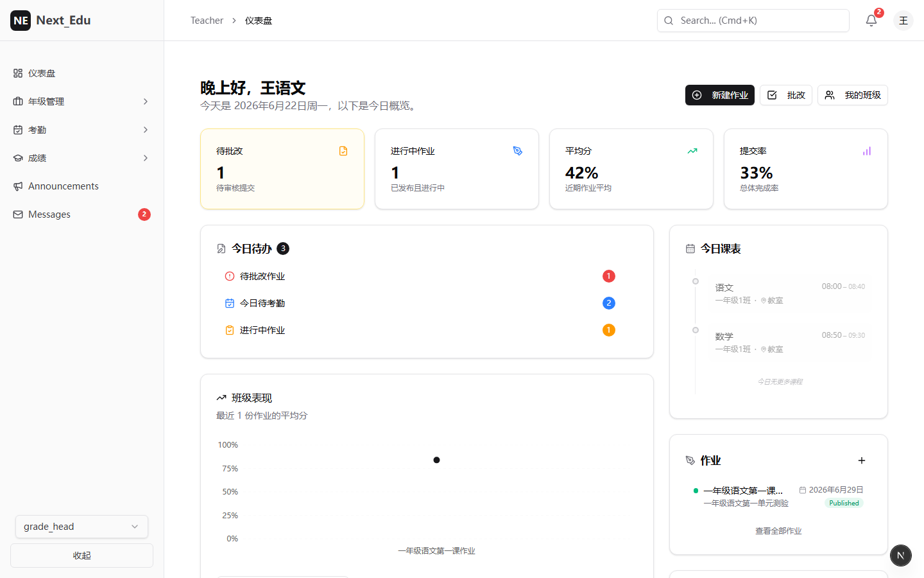Go to Announcements page

pos(81,186)
